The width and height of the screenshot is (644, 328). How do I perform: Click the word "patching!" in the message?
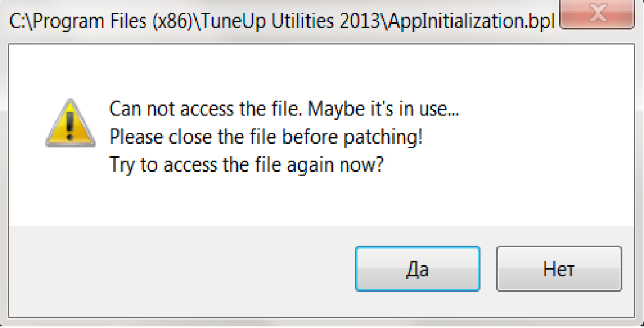[383, 136]
